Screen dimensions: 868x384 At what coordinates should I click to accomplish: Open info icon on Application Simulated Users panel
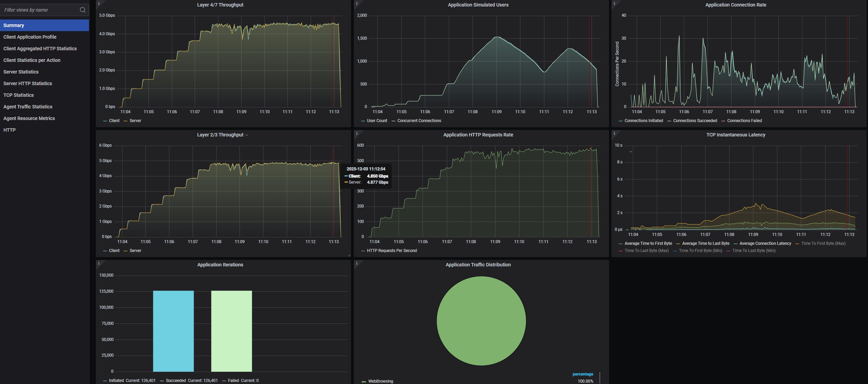(357, 3)
